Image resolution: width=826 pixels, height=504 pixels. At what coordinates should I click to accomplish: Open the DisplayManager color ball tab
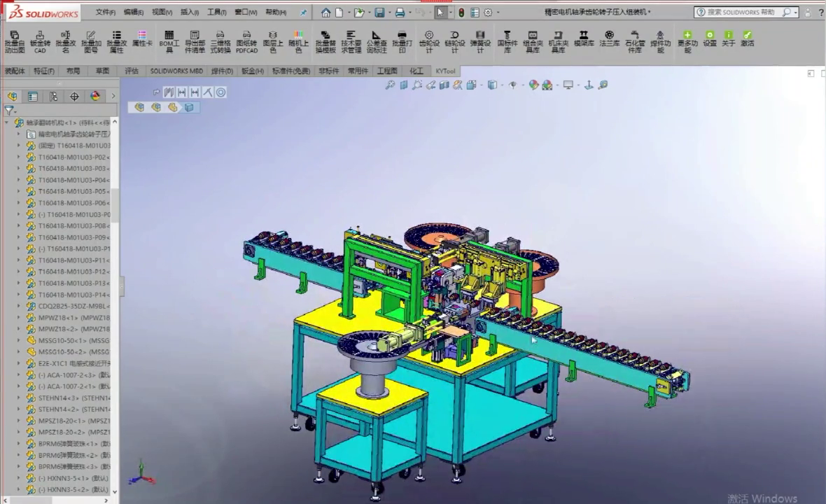pyautogui.click(x=94, y=97)
